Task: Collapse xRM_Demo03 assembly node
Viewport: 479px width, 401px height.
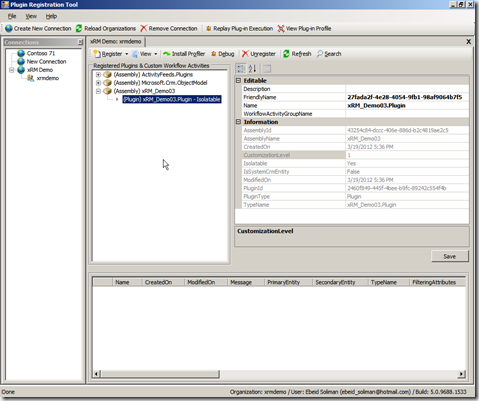Action: click(98, 91)
